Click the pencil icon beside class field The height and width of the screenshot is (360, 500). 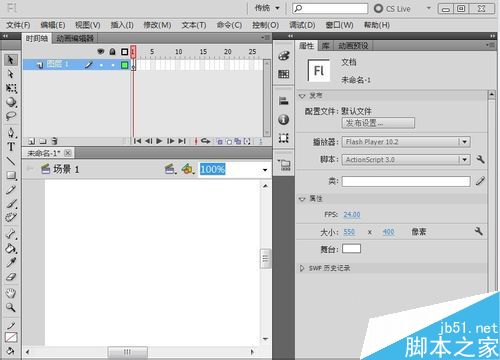pyautogui.click(x=480, y=181)
